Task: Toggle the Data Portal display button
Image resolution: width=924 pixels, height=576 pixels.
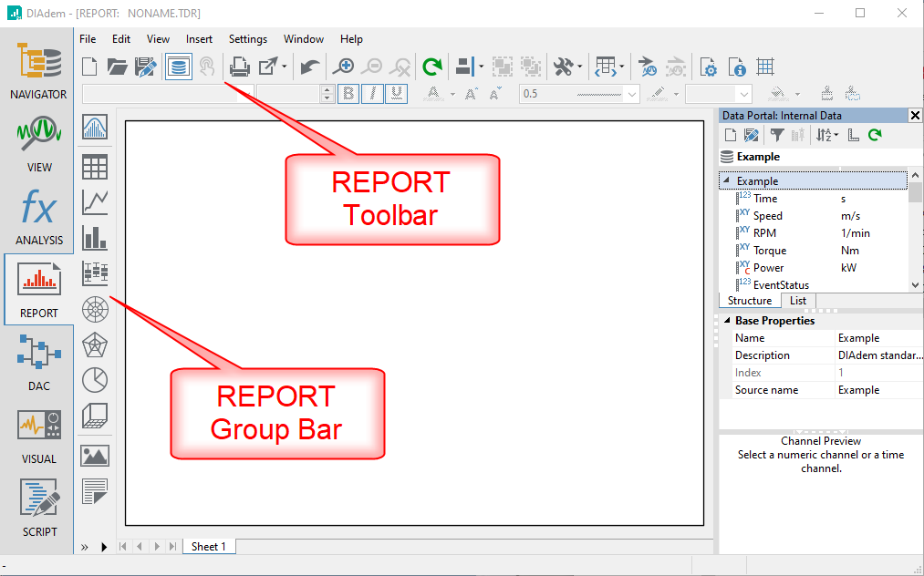Action: (179, 67)
